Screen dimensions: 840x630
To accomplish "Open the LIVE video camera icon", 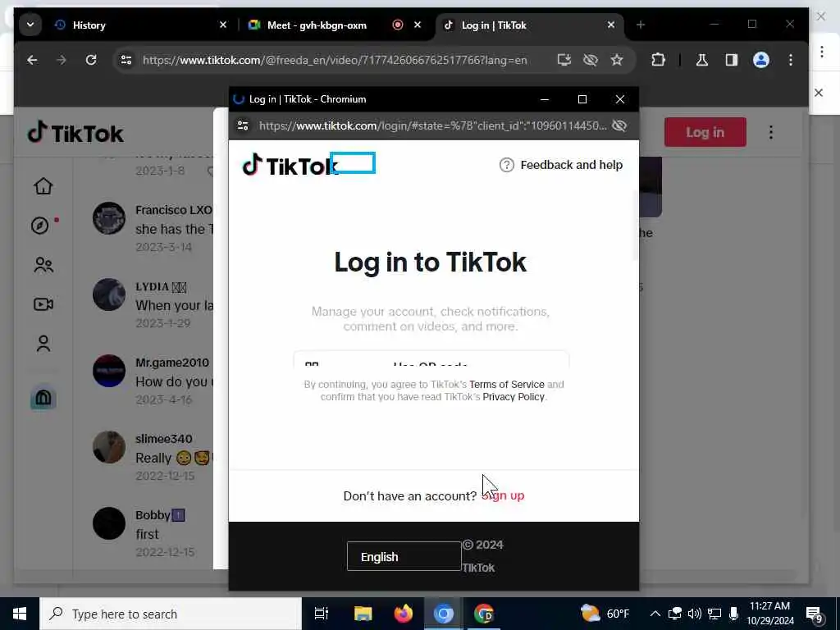I will coord(43,304).
